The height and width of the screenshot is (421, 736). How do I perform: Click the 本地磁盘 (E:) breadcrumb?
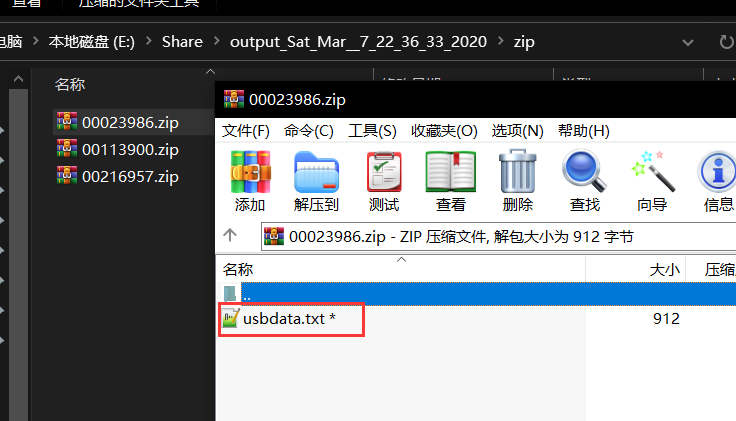click(x=92, y=42)
